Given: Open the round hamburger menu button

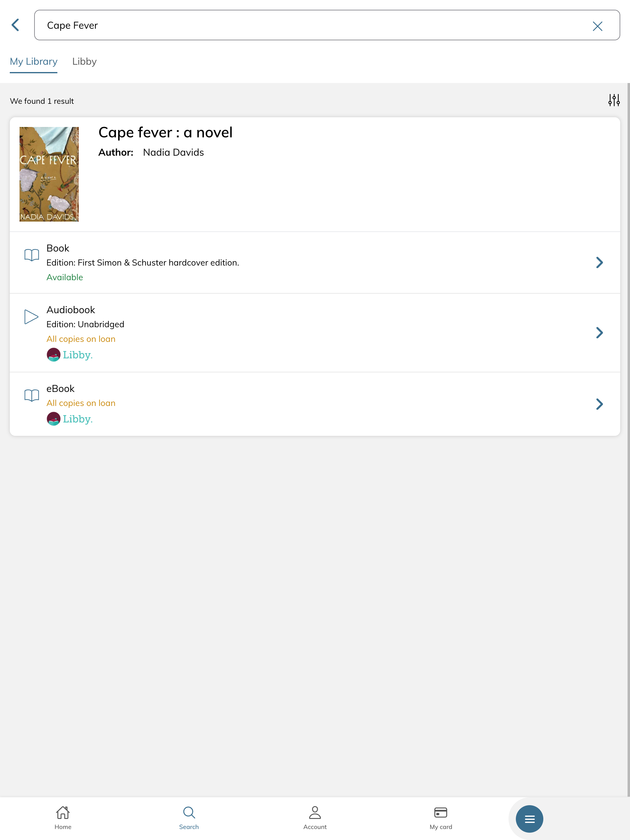Looking at the screenshot, I should coord(529,819).
